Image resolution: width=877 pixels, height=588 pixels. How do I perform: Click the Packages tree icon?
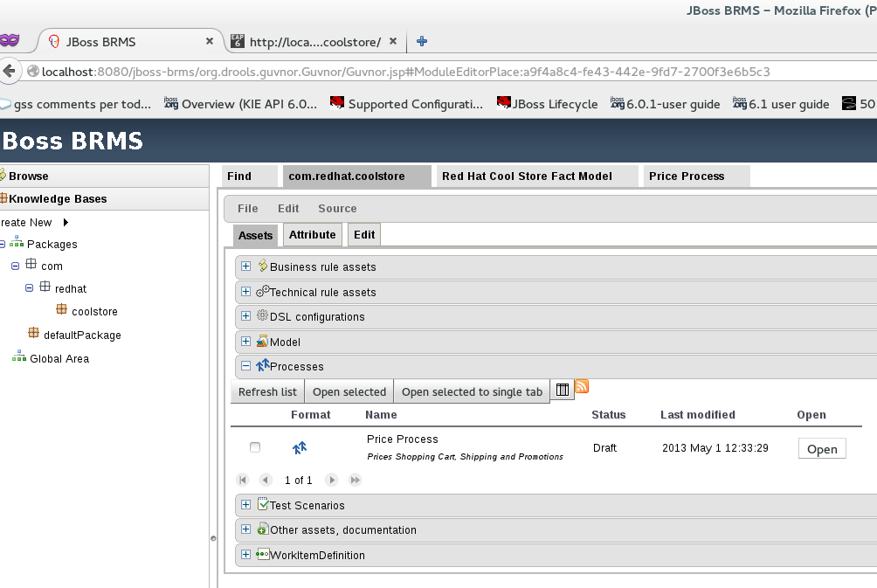tap(17, 242)
